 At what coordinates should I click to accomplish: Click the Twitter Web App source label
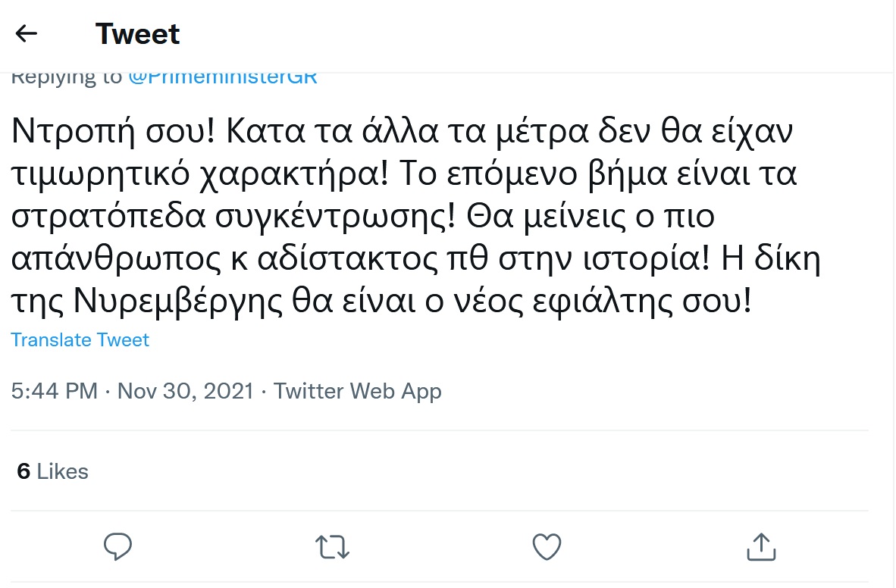click(357, 391)
